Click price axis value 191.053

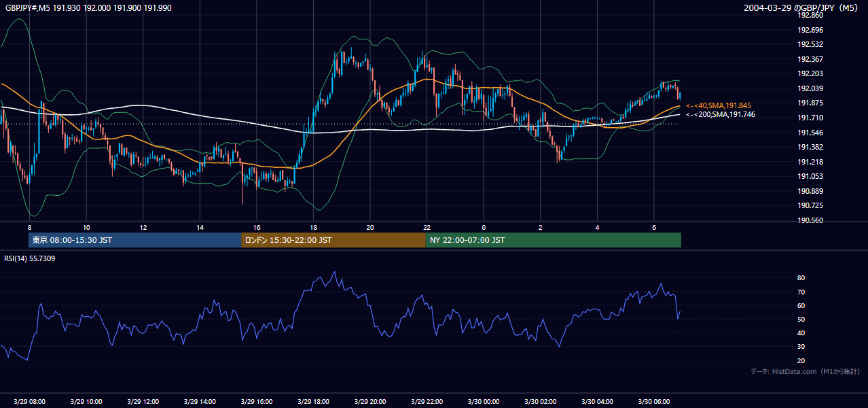pos(811,176)
